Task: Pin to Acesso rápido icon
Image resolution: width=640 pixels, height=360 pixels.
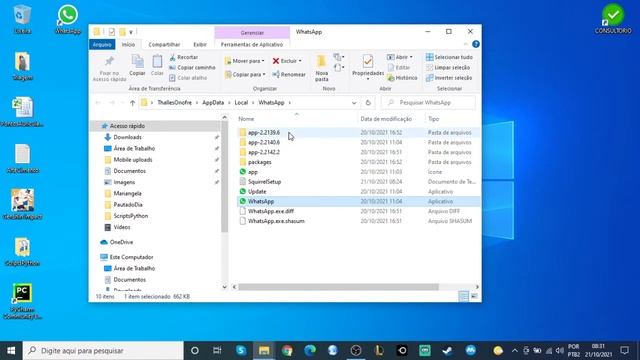Action: point(109,68)
